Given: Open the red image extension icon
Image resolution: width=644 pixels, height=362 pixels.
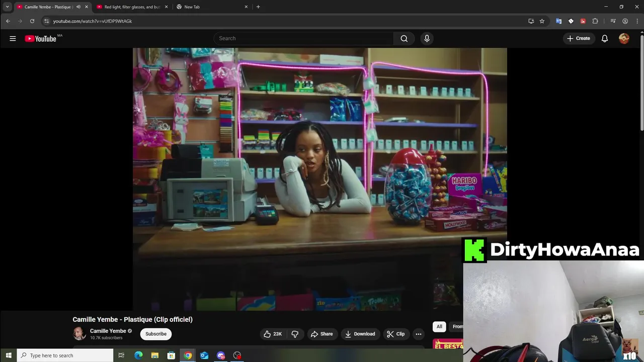Looking at the screenshot, I should pyautogui.click(x=583, y=21).
